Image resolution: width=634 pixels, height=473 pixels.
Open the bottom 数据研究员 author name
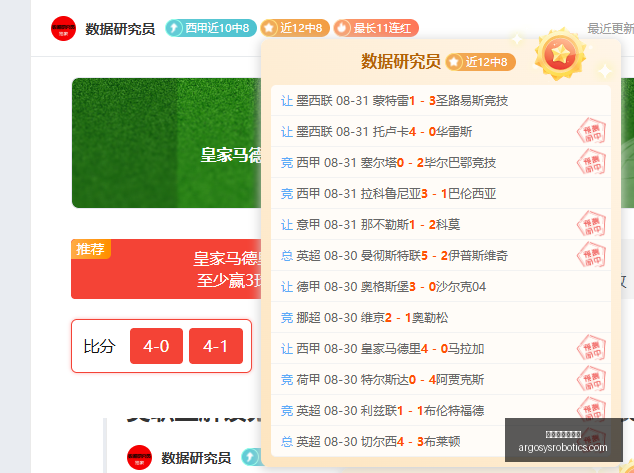(196, 458)
